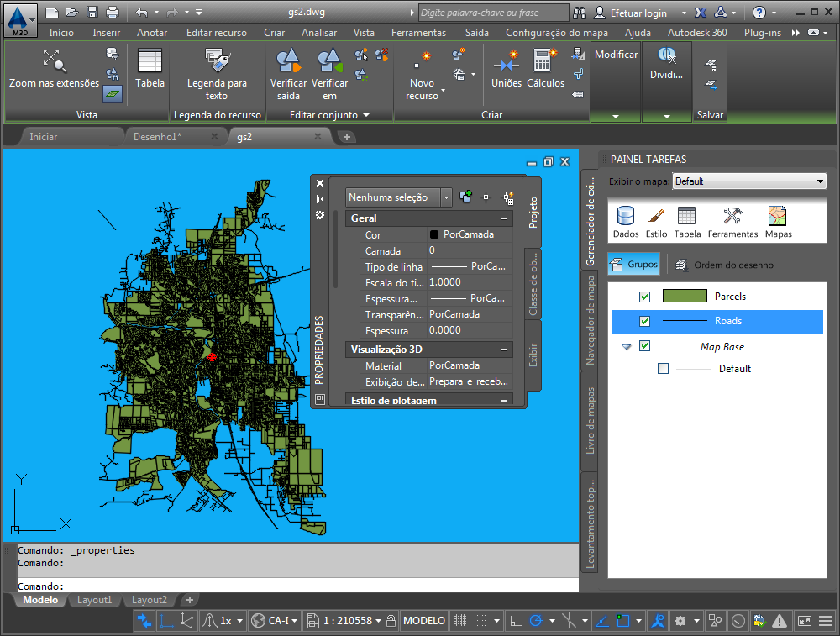
Task: Click the Estilo paintbrush icon
Action: point(656,216)
